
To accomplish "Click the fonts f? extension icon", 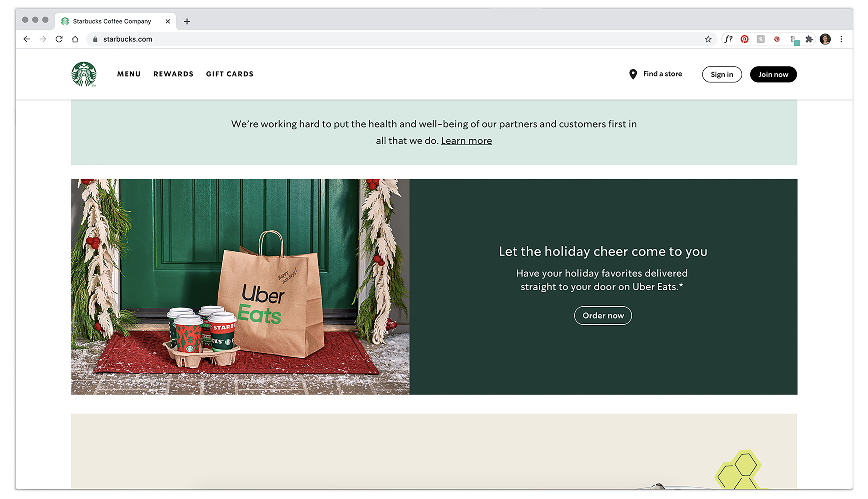I will click(728, 39).
